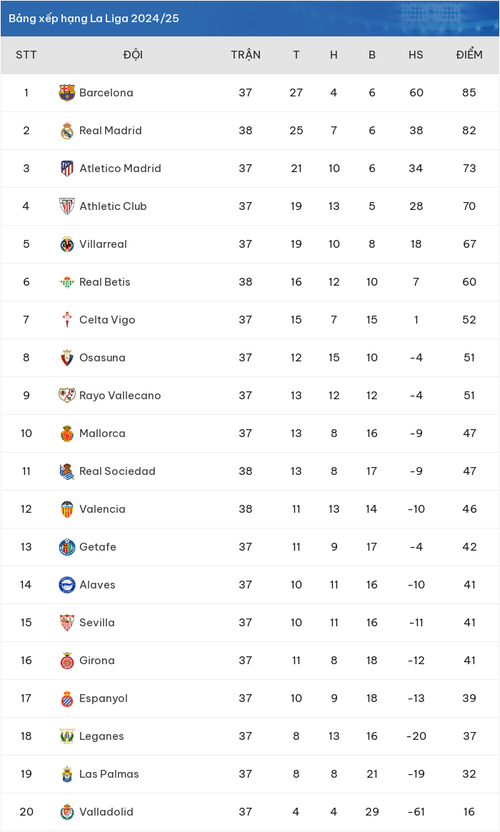Click the Sevilla crest icon
Screen dimensions: 500x832
(67, 622)
